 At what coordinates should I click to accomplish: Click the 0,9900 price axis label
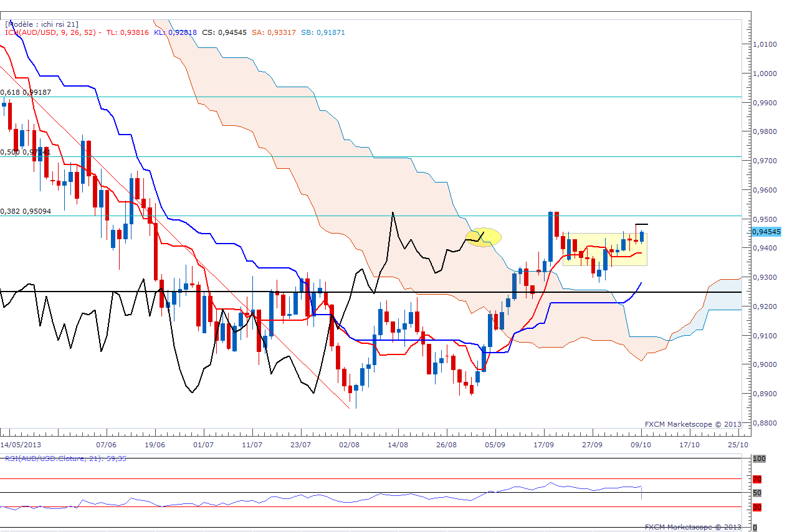(x=765, y=103)
